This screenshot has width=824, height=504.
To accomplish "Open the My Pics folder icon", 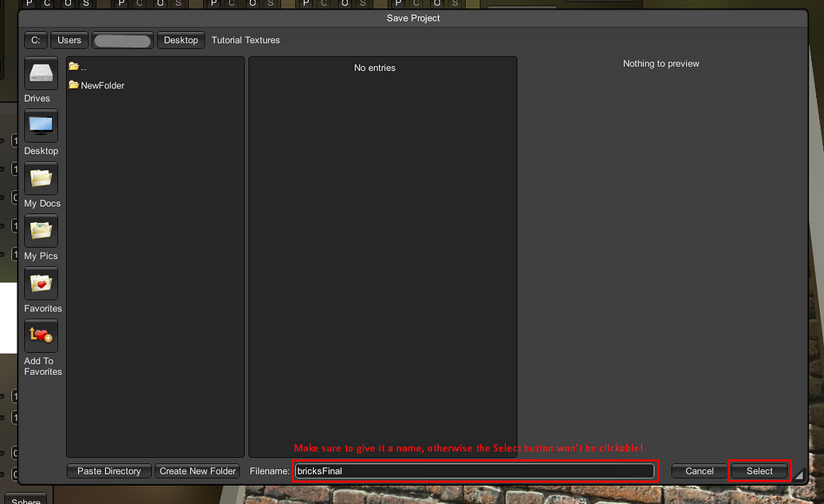I will [41, 231].
